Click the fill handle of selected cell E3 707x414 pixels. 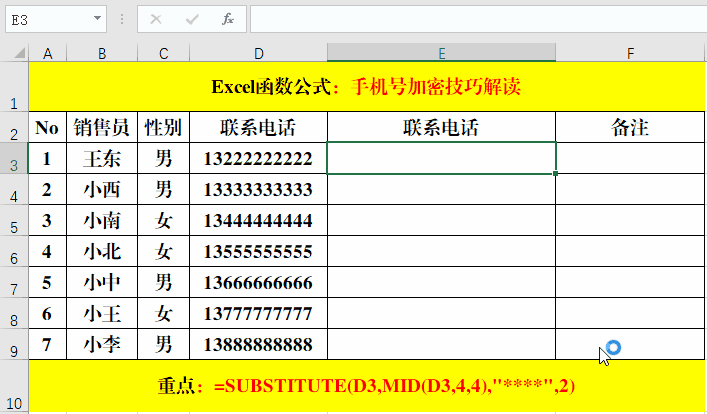555,173
